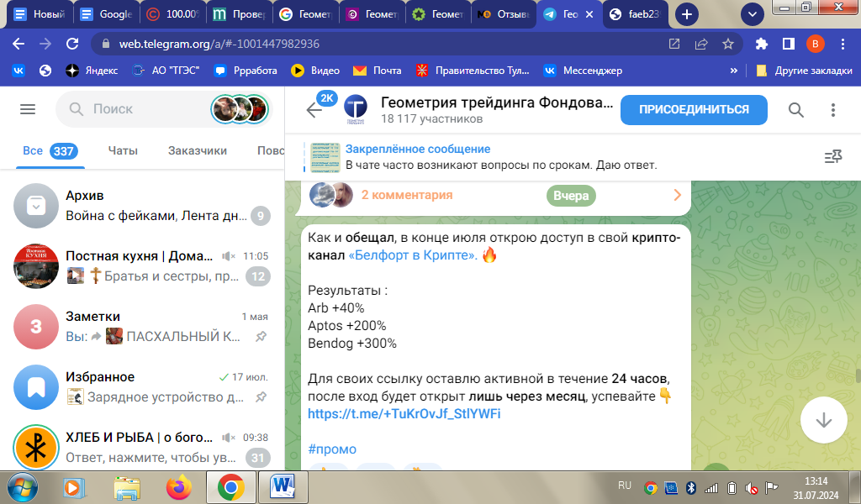Open 2 комментария thread
861x504 pixels.
coord(407,195)
